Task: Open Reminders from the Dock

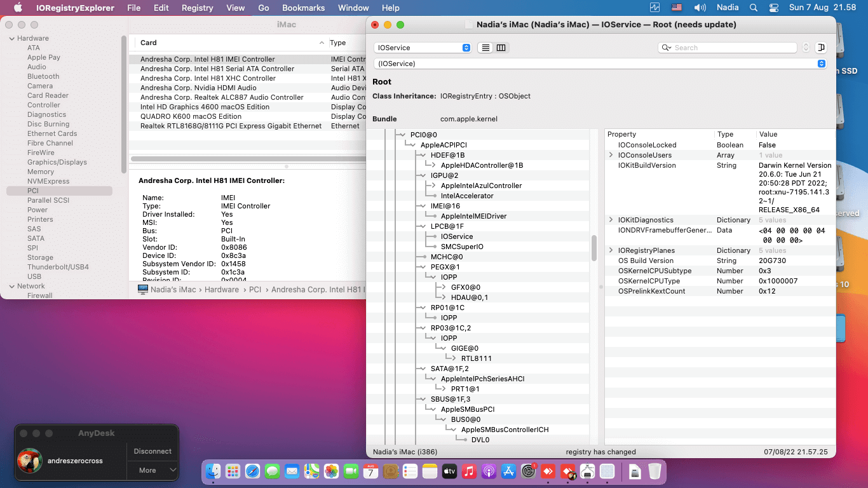Action: pos(410,471)
